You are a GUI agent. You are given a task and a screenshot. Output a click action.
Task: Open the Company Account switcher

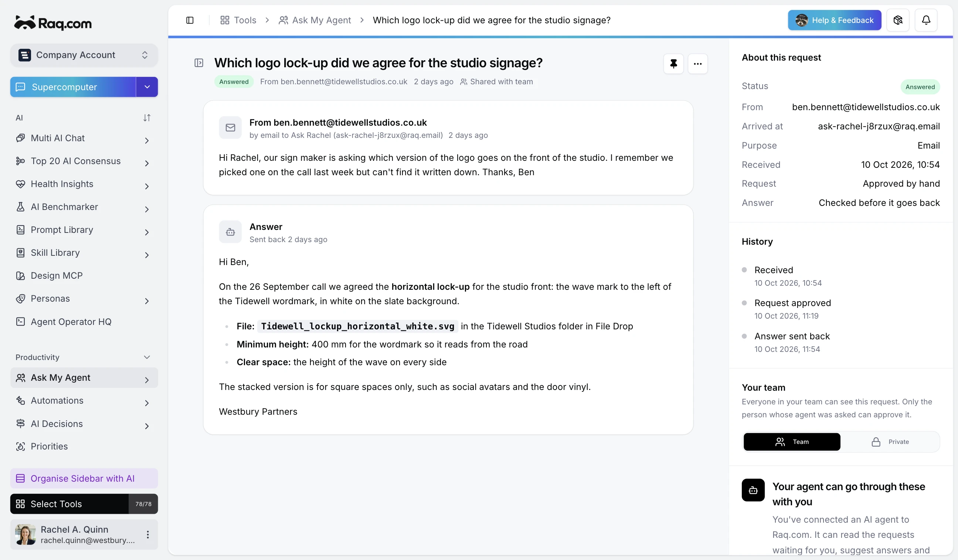84,55
